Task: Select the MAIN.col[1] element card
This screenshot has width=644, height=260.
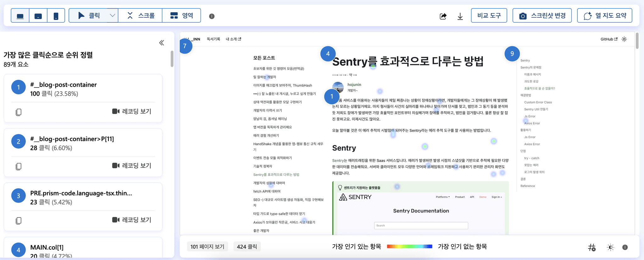Action: [83, 248]
